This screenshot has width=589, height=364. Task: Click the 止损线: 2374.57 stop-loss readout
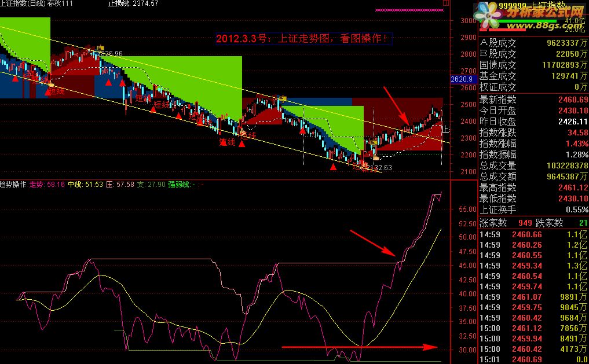[133, 3]
